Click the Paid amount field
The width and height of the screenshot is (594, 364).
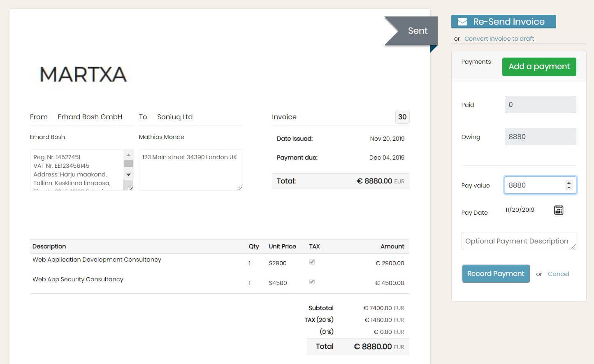pos(540,104)
